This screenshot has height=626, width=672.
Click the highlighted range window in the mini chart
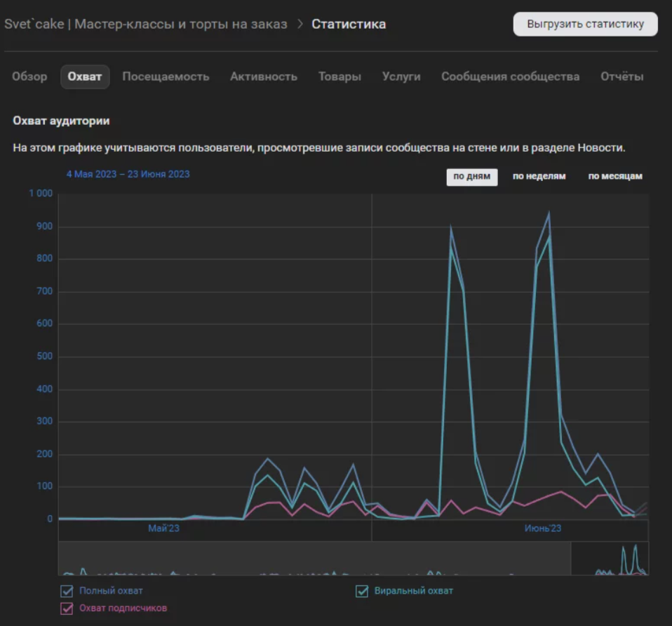point(610,559)
